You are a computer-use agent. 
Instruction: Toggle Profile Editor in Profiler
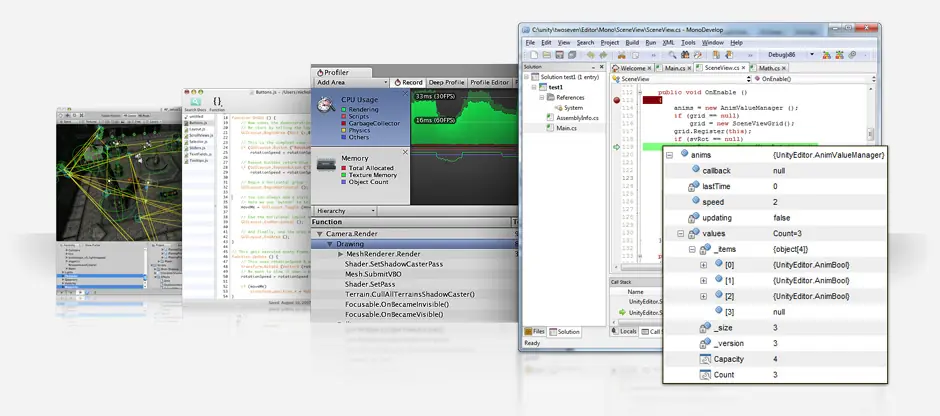(x=489, y=82)
